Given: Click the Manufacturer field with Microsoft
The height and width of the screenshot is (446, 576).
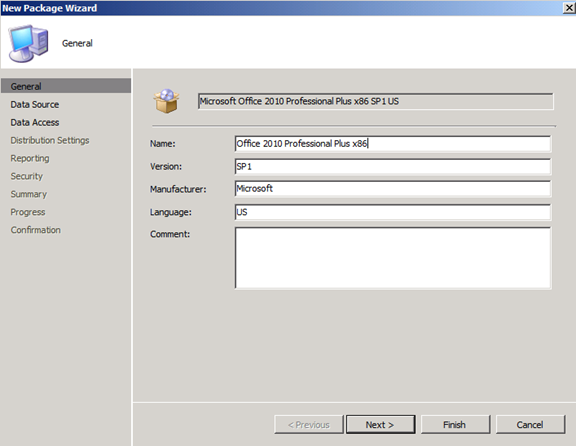Looking at the screenshot, I should point(393,189).
